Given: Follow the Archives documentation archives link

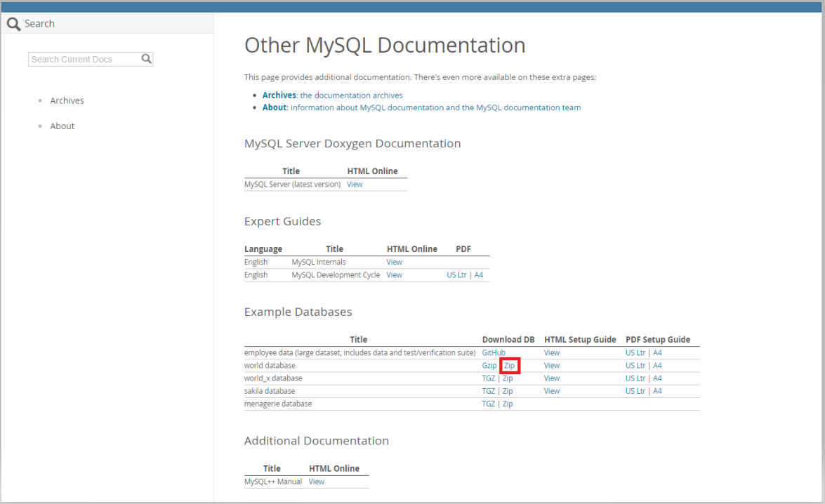Looking at the screenshot, I should (x=333, y=95).
